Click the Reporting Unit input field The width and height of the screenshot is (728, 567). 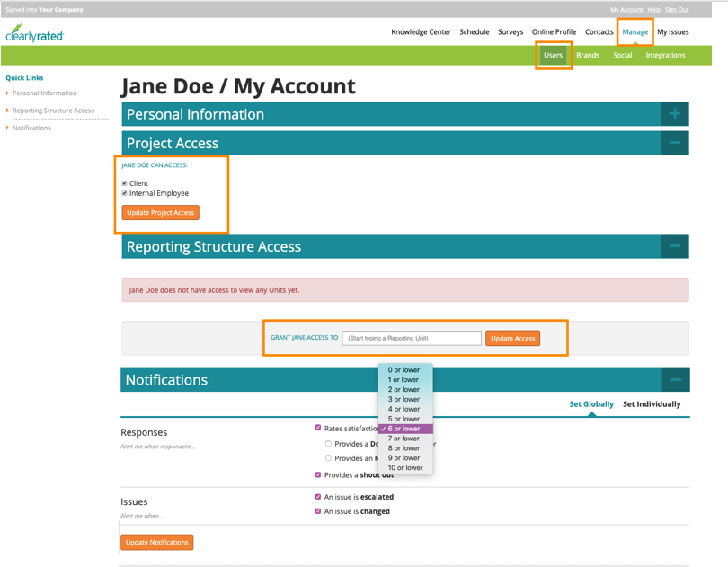point(413,338)
